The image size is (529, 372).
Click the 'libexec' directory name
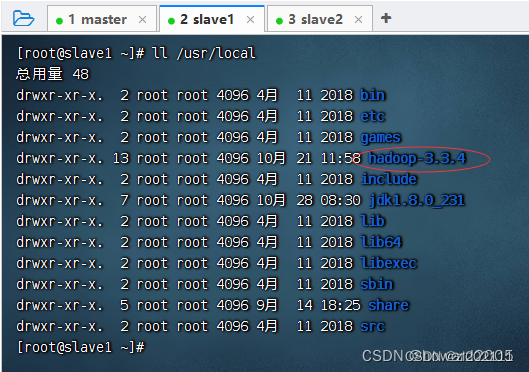tap(389, 263)
